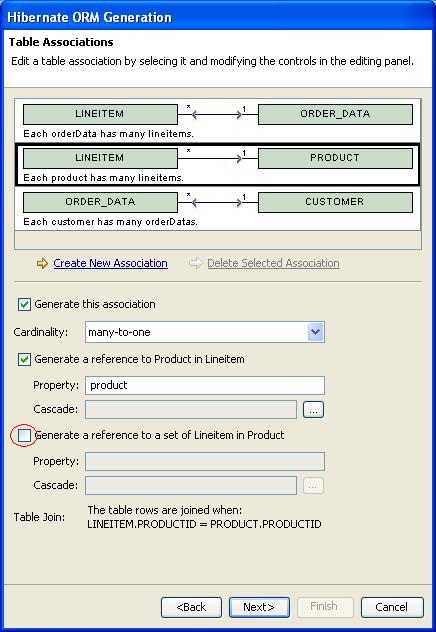Click the LINEITEM.PRODUCTID = PRODUCT.PRODUCTID join text
This screenshot has height=632, width=436.
[204, 524]
